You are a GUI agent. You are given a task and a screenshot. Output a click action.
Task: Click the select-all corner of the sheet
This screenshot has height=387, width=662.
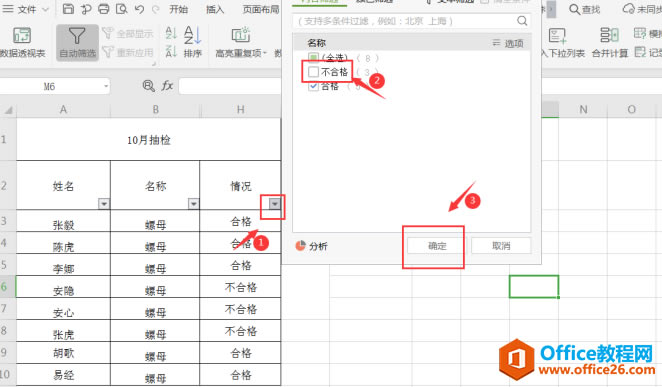(8, 110)
